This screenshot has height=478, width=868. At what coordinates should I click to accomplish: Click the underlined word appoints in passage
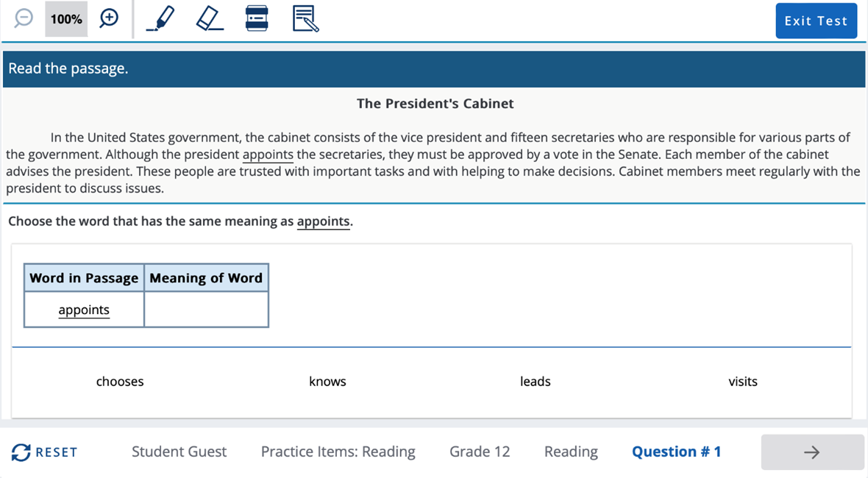[268, 154]
